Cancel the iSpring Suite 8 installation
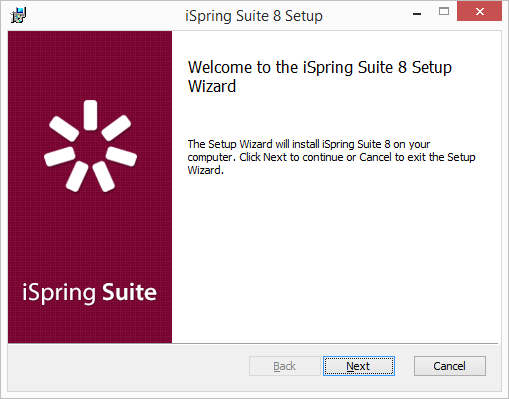 [x=450, y=366]
